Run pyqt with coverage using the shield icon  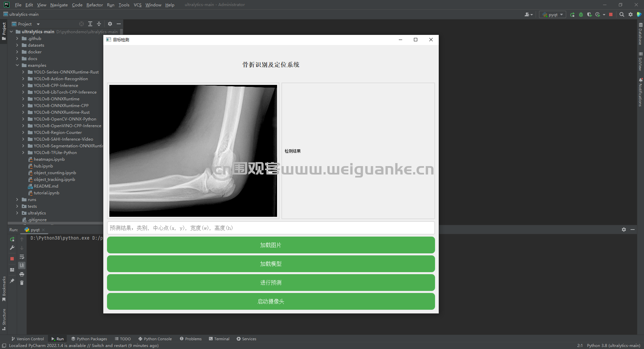(x=590, y=14)
